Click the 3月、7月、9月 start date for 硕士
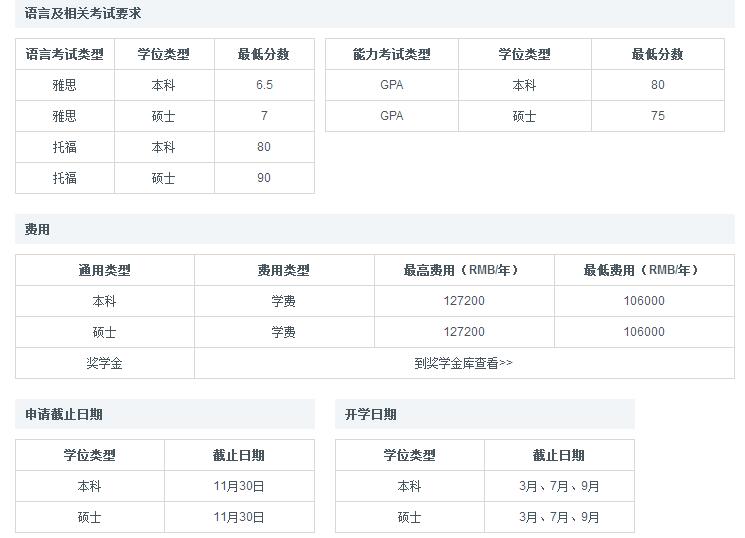 coord(558,517)
